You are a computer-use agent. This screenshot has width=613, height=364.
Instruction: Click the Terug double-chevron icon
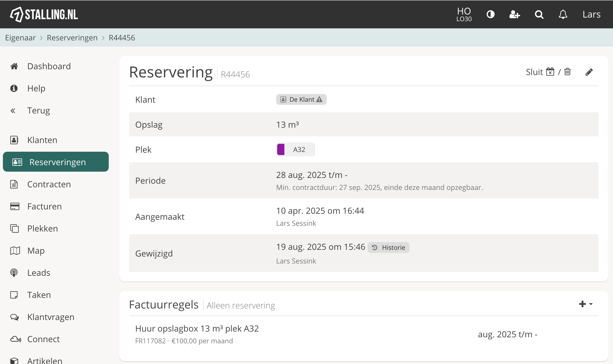point(13,111)
